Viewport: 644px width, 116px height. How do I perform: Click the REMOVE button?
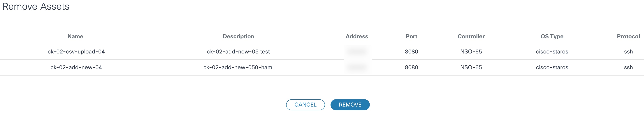click(350, 105)
